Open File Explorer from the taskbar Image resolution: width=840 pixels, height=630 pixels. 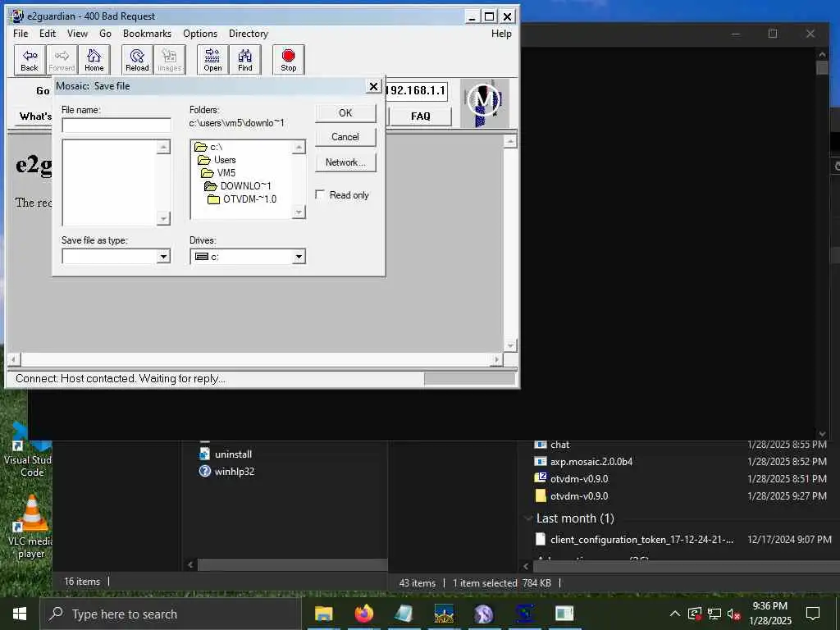pos(323,614)
